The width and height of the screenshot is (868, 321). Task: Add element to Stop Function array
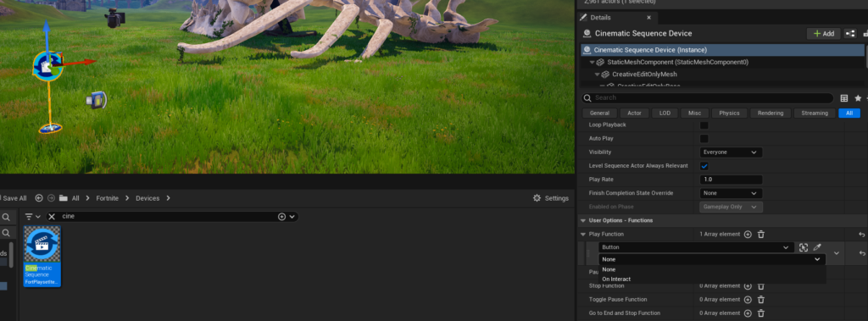point(748,286)
